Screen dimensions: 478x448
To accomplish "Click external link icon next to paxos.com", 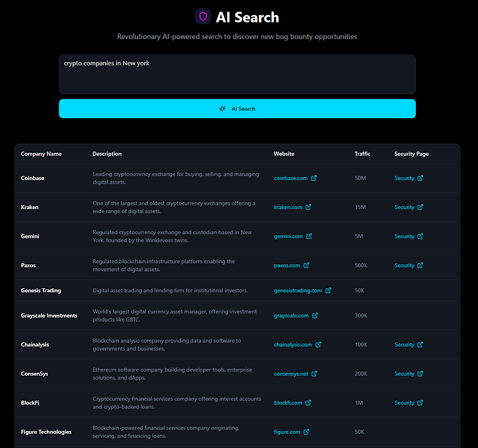I will (x=306, y=266).
